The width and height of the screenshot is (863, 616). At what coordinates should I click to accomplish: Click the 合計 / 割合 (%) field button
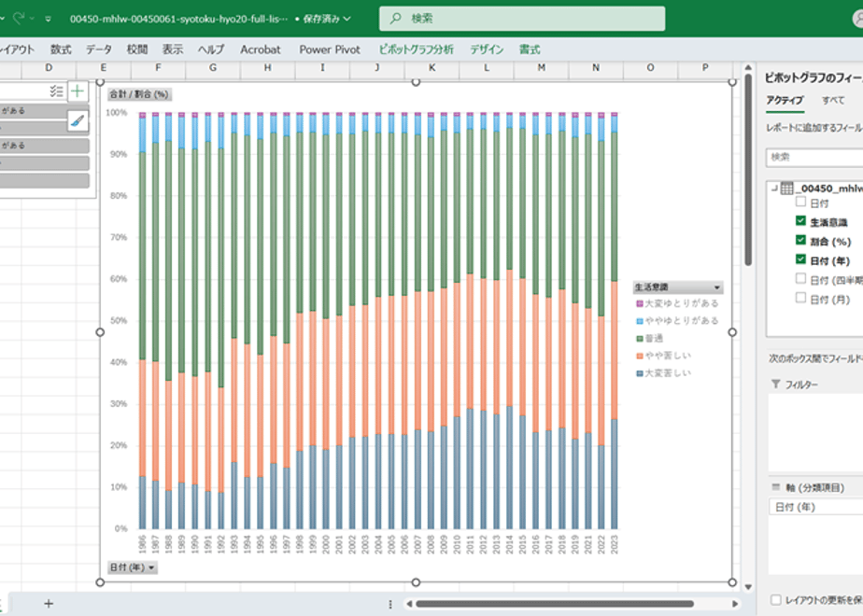[139, 94]
